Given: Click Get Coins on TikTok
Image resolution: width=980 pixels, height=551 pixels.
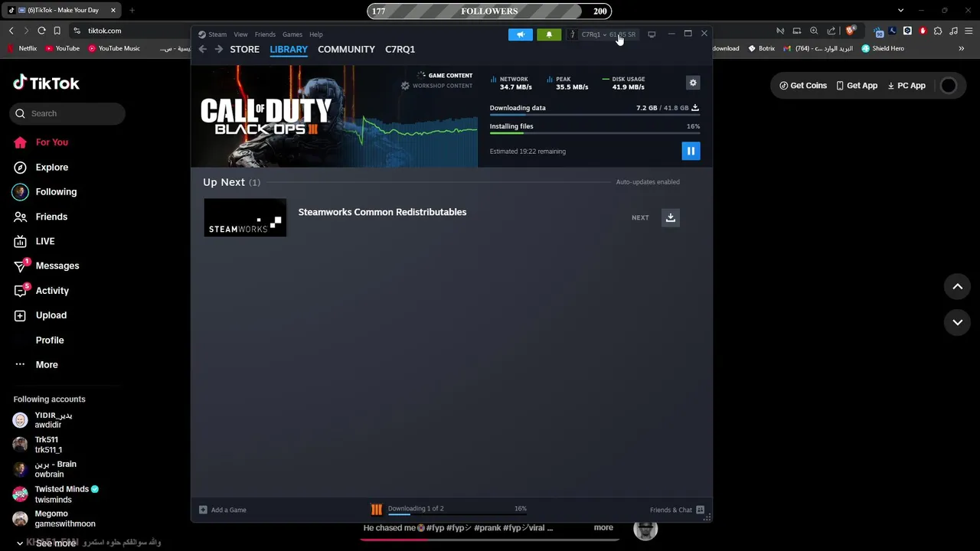Looking at the screenshot, I should point(803,86).
